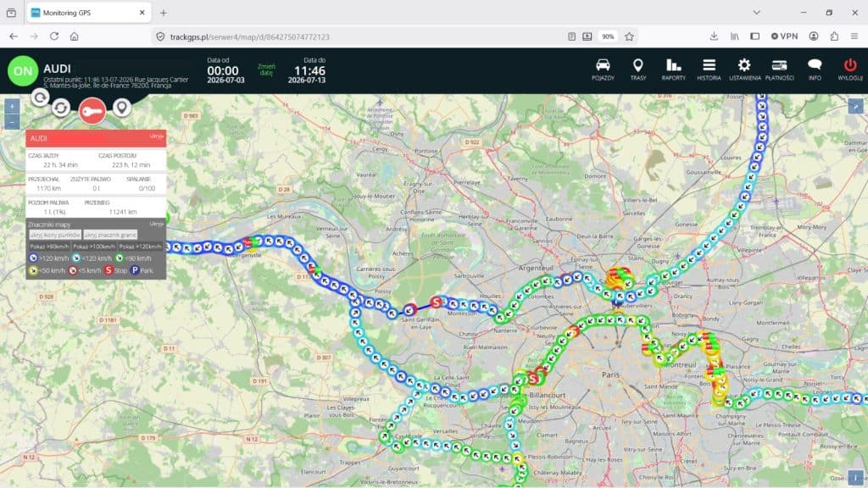Image resolution: width=868 pixels, height=488 pixels.
Task: Click the <120 km/h legend marker
Action: tap(76, 258)
